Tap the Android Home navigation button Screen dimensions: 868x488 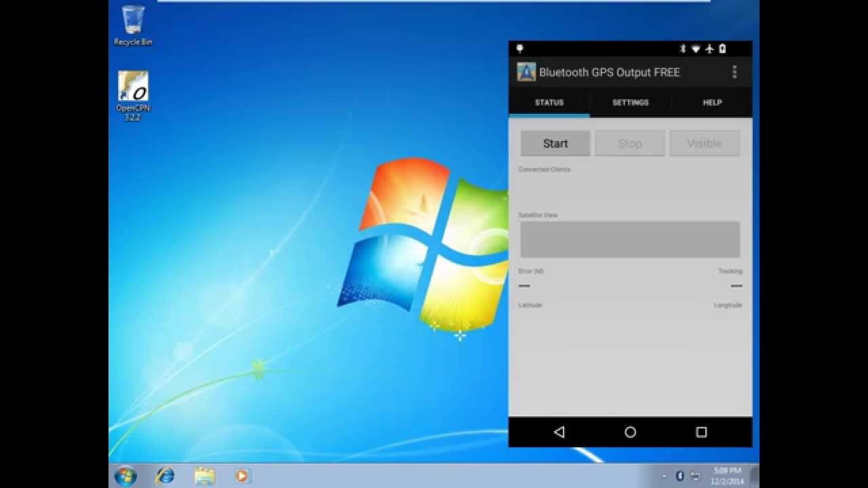(631, 432)
